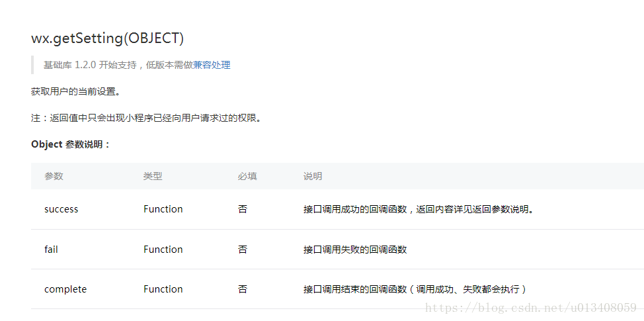
Task: Click the success callback description text
Action: (x=419, y=209)
